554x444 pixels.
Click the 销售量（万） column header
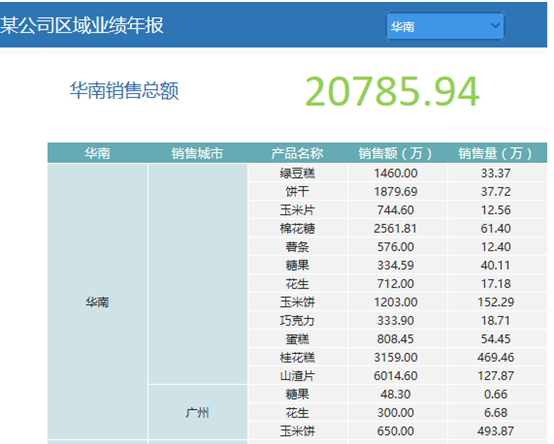(x=496, y=153)
